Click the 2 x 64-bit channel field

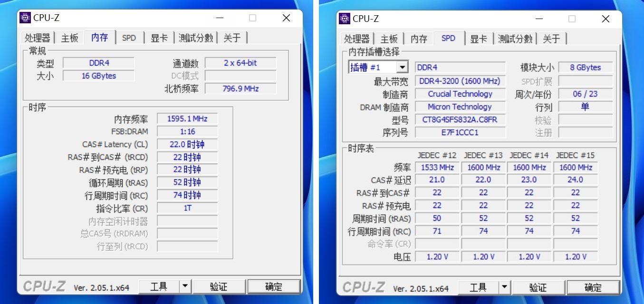[240, 63]
